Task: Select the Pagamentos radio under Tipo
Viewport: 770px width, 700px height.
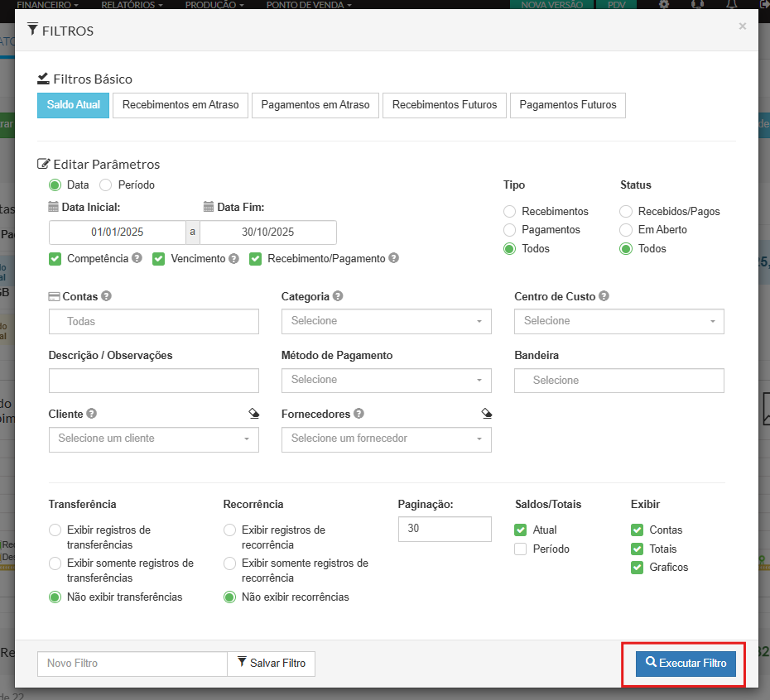Action: coord(510,230)
